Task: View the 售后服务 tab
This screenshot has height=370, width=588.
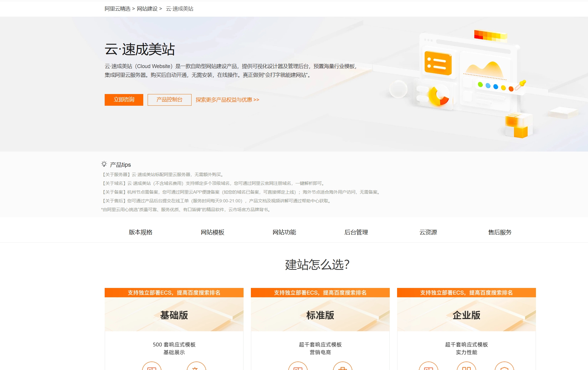Action: (500, 232)
